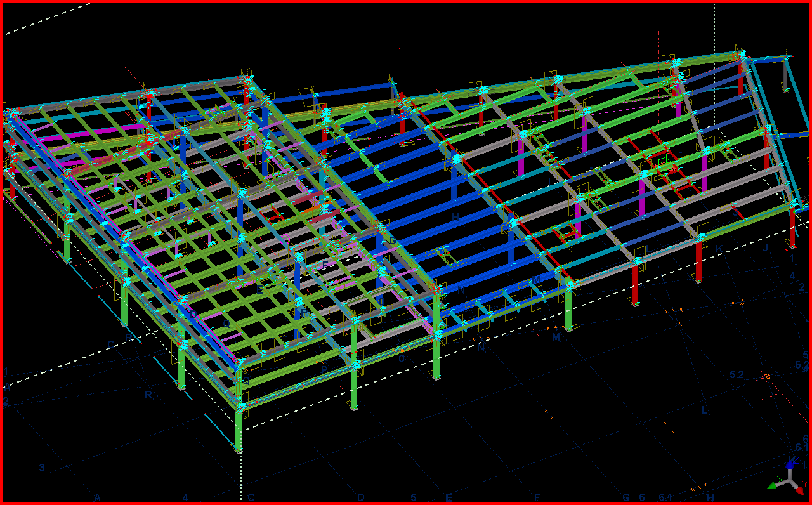812x505 pixels.
Task: Select grid line label K
Action: point(719,249)
